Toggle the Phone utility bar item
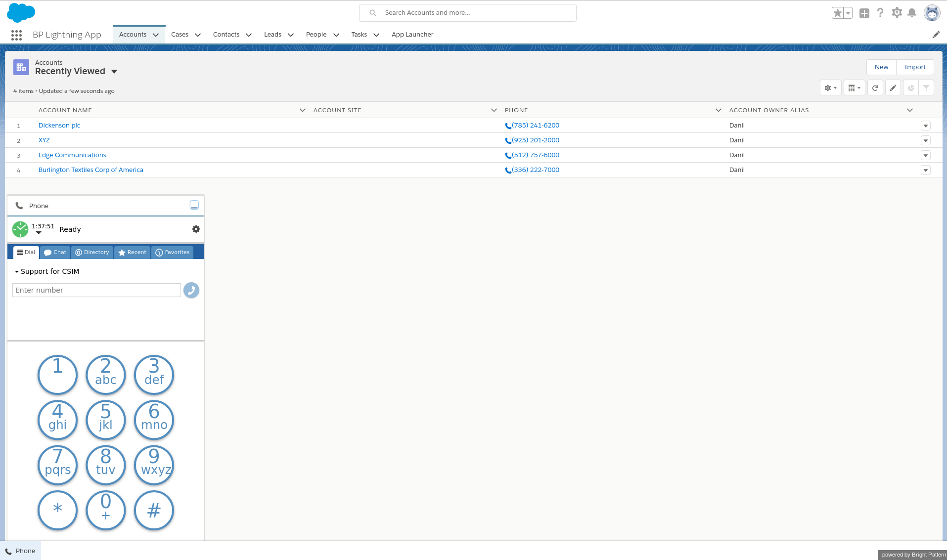947x560 pixels. point(21,551)
